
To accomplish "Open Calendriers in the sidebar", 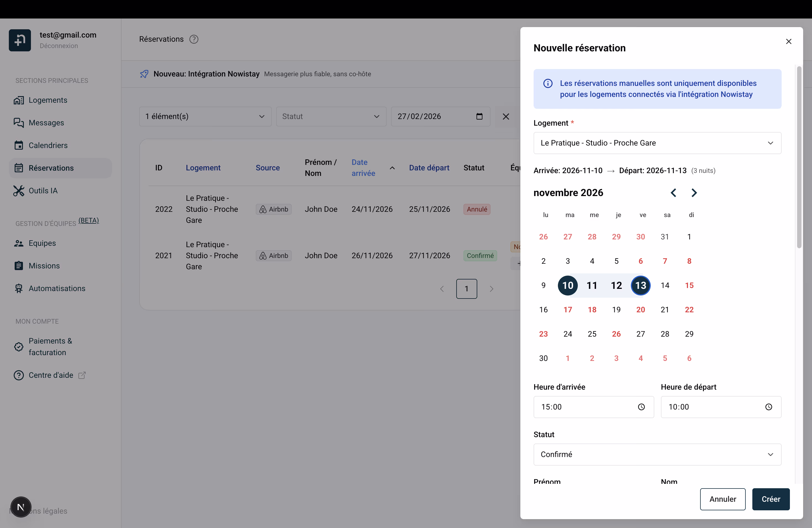I will coord(60,145).
